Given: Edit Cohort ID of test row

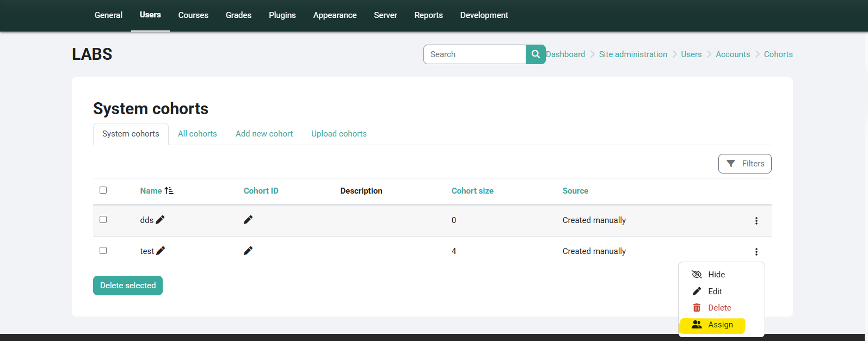Looking at the screenshot, I should (x=248, y=251).
